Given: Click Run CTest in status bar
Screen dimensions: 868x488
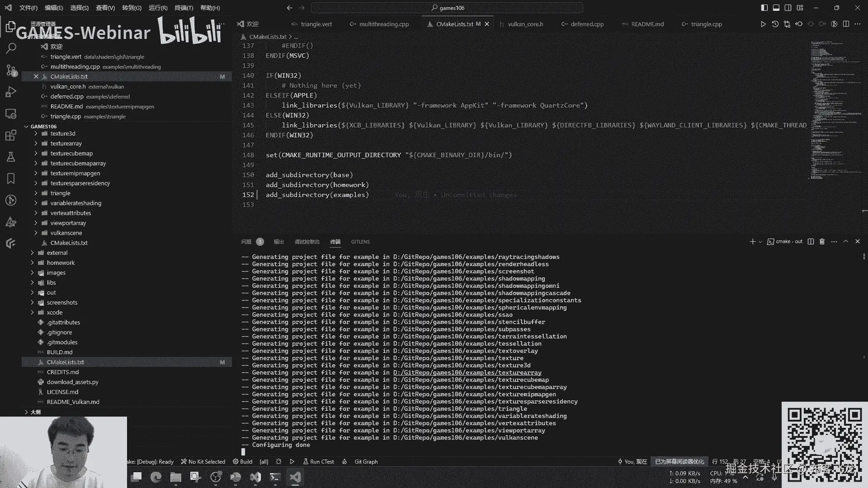Looking at the screenshot, I should pos(319,461).
